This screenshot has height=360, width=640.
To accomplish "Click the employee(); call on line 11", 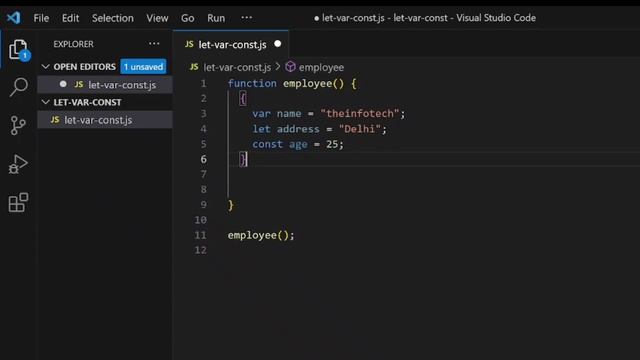I will tap(261, 235).
